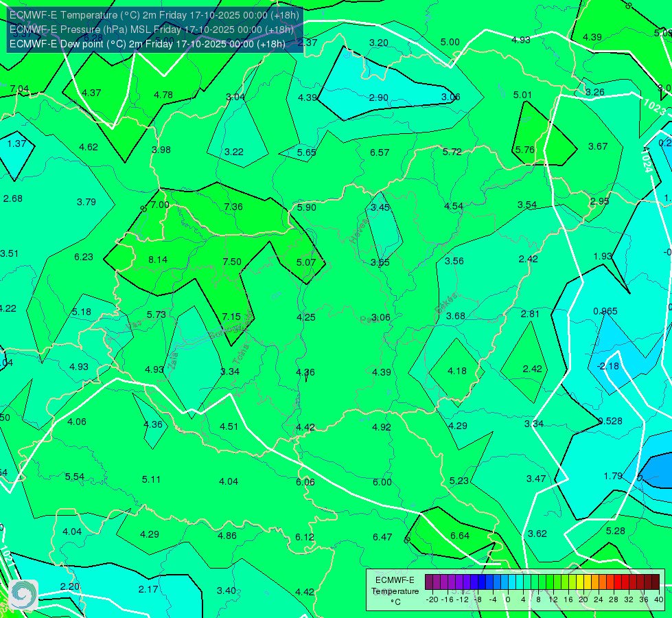Click the 0.528 temperature value

[610, 421]
